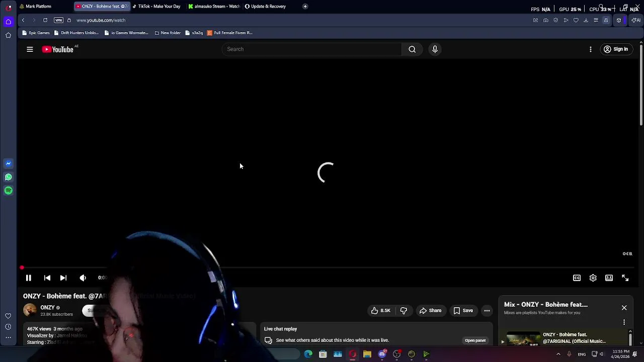Open the Aria AI button in the toolbar
Viewport: 644px width, 362px height.
pos(636,20)
